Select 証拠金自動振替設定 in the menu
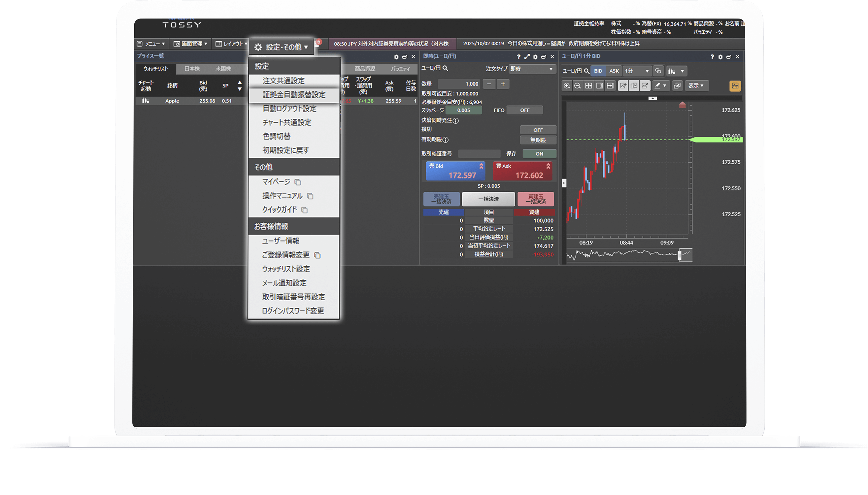The width and height of the screenshot is (868, 495). (294, 95)
